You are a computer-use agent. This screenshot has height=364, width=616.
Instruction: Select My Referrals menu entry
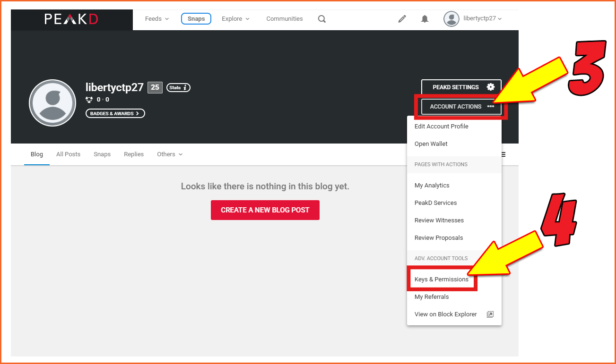(454, 297)
